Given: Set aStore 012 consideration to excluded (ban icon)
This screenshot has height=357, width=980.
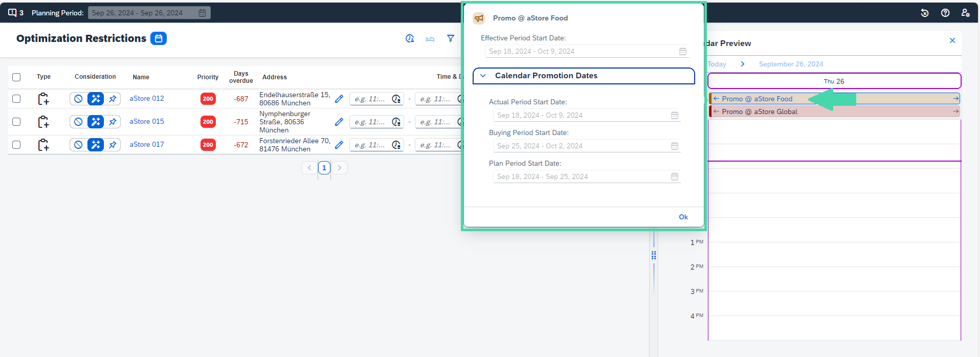Looking at the screenshot, I should coord(78,99).
